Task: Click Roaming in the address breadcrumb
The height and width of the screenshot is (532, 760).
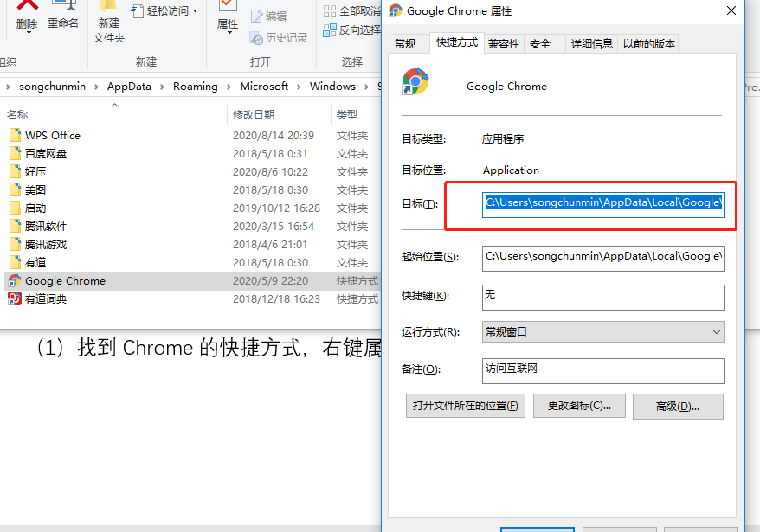Action: coord(196,87)
